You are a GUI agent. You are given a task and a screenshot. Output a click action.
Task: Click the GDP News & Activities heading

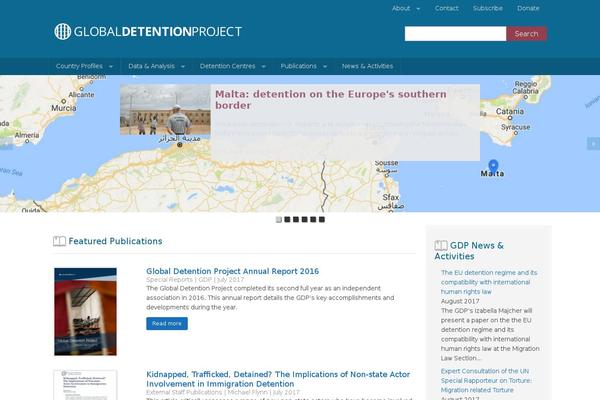(x=469, y=251)
